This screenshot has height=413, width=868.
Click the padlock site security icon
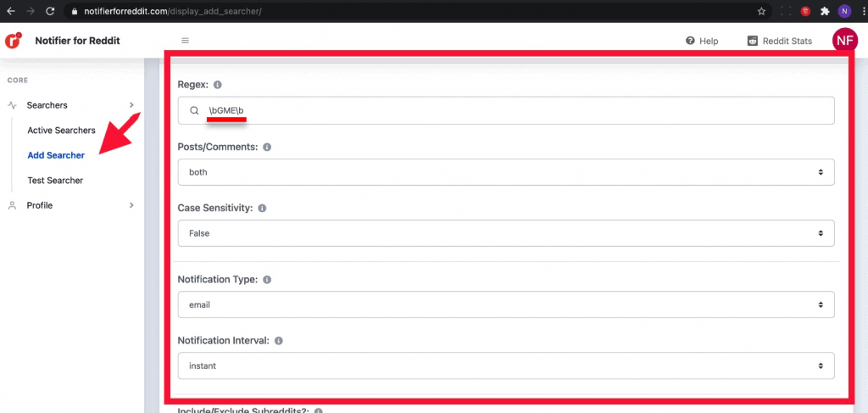[x=75, y=11]
